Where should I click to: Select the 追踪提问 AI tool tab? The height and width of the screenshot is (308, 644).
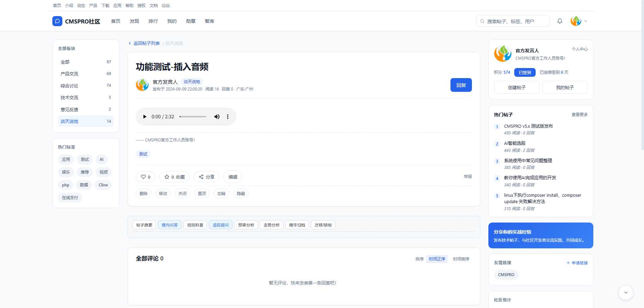pyautogui.click(x=221, y=225)
